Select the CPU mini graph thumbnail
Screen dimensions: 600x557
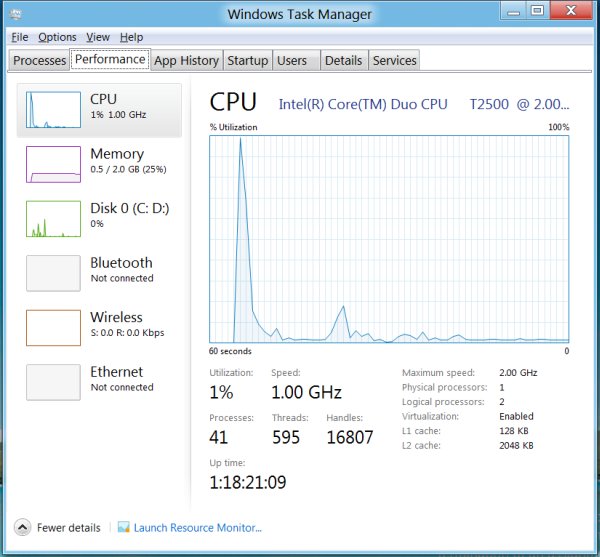(54, 110)
